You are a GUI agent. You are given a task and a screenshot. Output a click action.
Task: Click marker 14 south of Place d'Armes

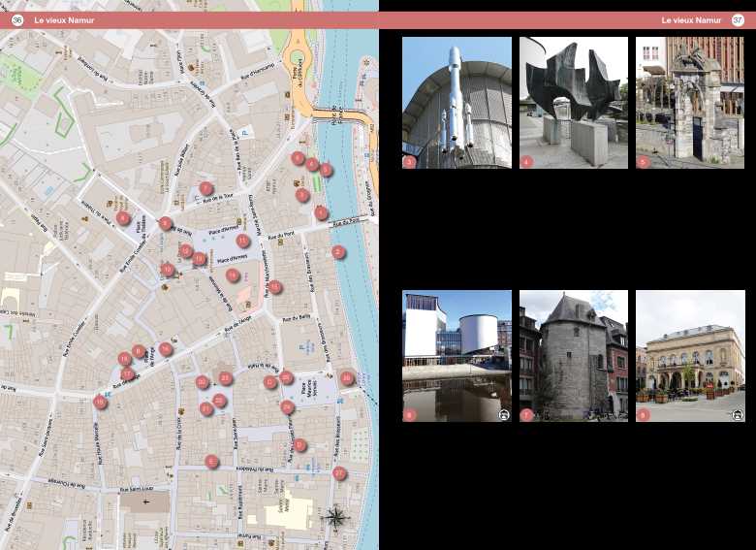pyautogui.click(x=233, y=275)
